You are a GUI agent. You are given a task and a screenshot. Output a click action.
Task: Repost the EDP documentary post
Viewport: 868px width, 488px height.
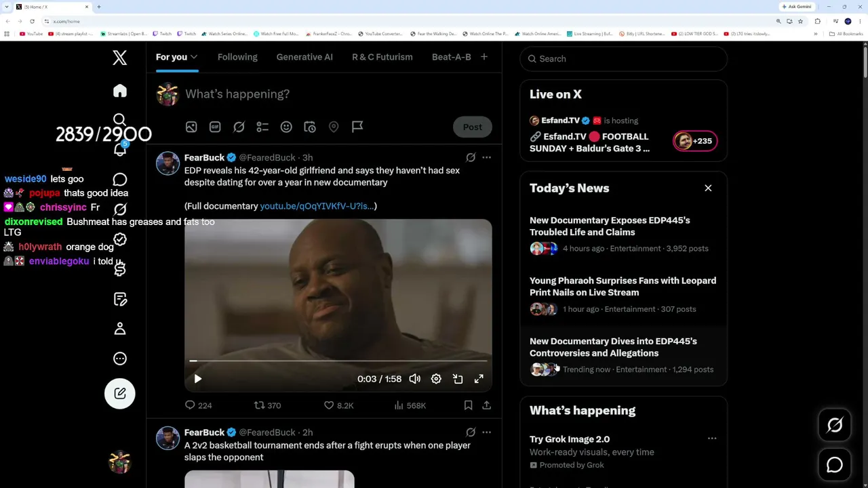coord(267,405)
